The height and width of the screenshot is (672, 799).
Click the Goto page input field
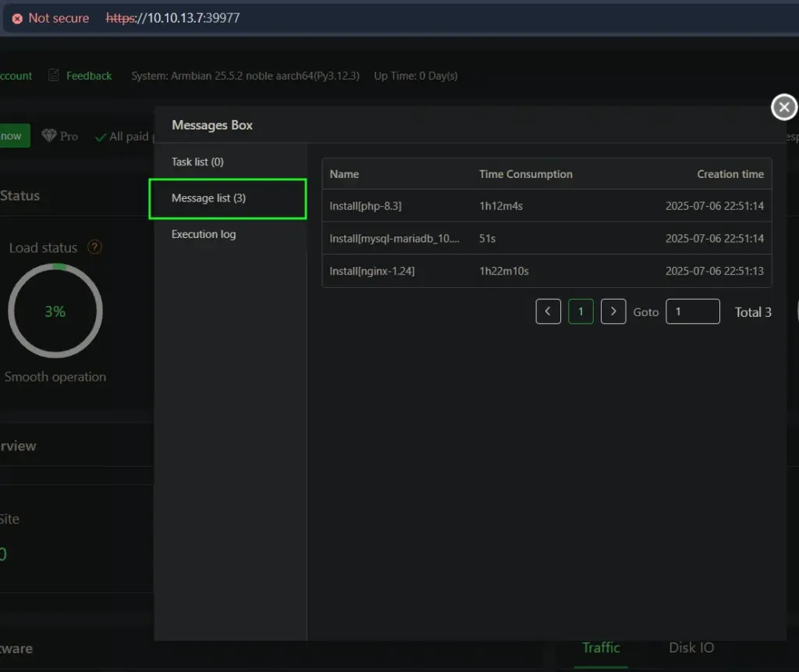click(x=693, y=311)
